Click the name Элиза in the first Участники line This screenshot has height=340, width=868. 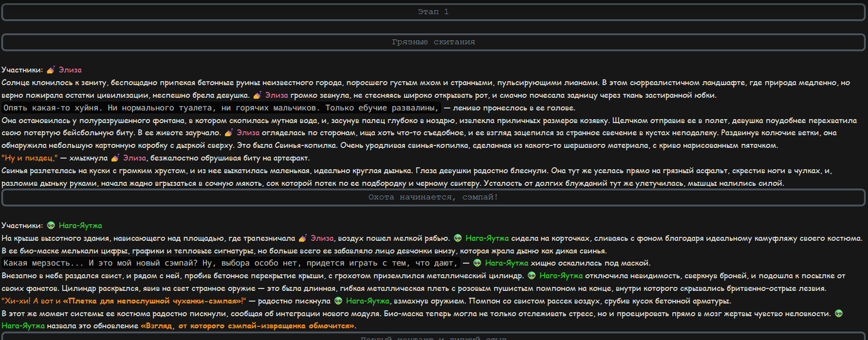pyautogui.click(x=70, y=70)
